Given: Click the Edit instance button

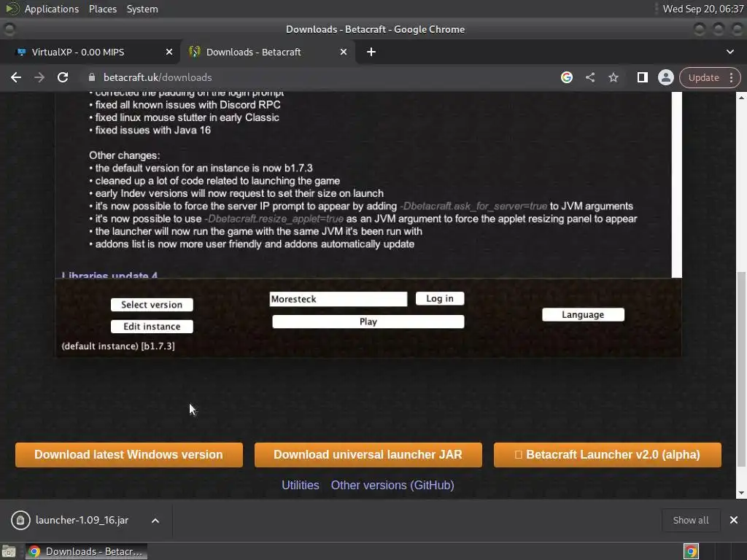Looking at the screenshot, I should [x=152, y=326].
